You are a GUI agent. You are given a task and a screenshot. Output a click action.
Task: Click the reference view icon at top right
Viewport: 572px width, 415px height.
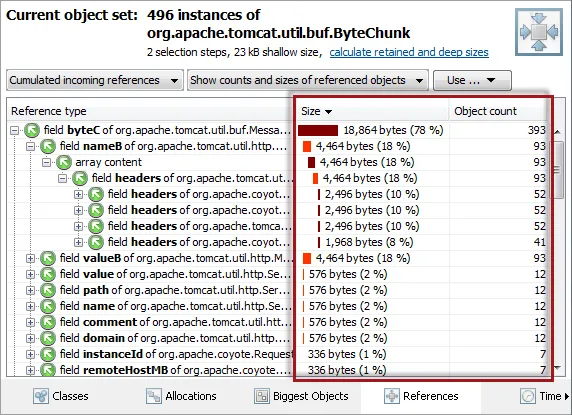pyautogui.click(x=539, y=32)
